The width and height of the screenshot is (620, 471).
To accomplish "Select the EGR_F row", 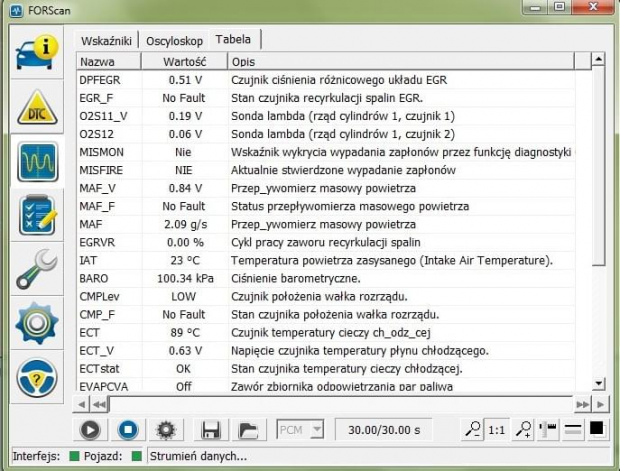I will (x=326, y=98).
